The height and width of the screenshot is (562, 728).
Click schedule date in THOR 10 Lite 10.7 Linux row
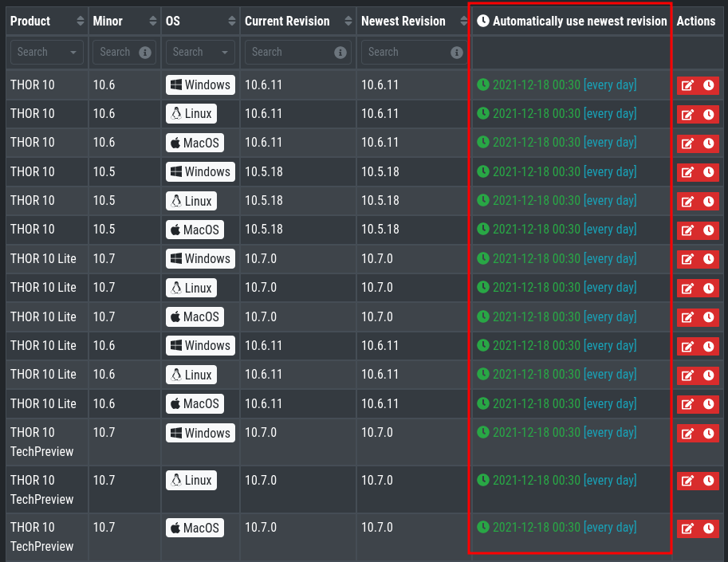tap(536, 287)
